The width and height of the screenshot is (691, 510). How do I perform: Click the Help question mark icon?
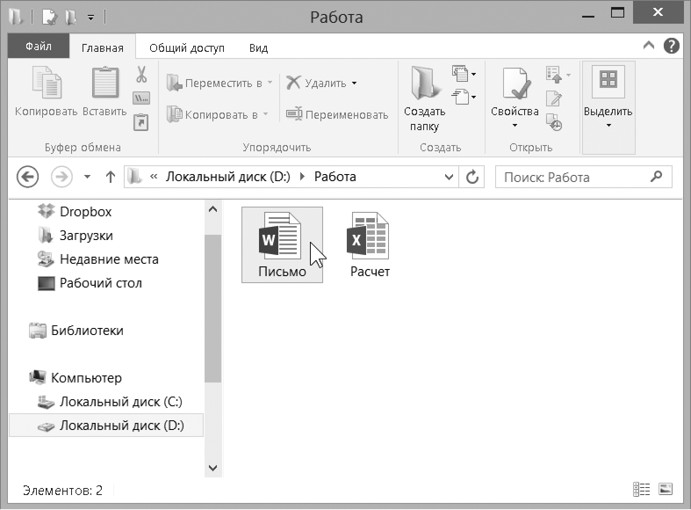pos(671,46)
